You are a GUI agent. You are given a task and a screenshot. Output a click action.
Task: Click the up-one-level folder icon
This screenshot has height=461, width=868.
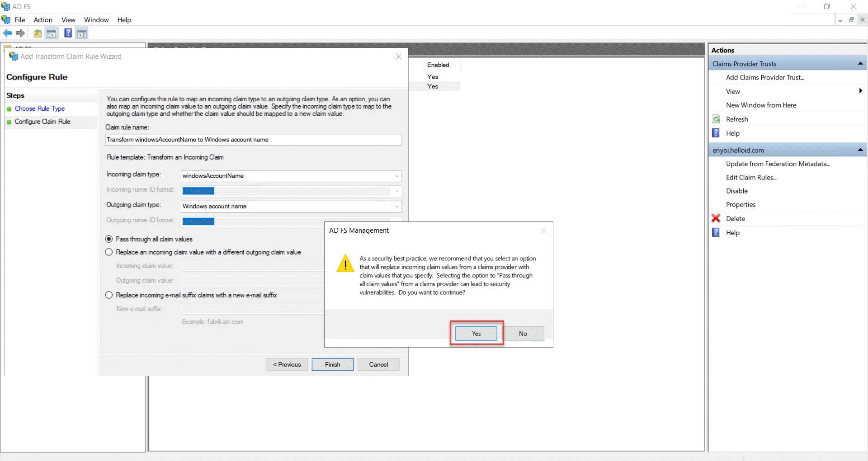(x=38, y=33)
